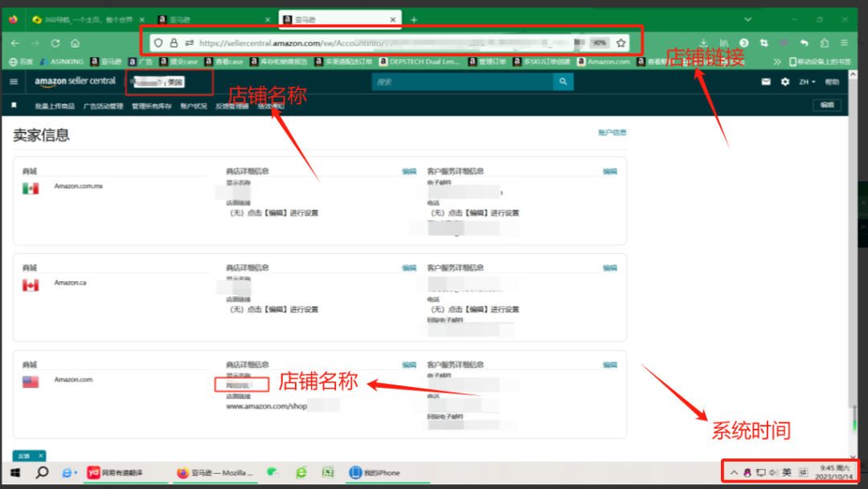The width and height of the screenshot is (868, 489).
Task: Open the 移动设备上的书签 folder
Action: pyautogui.click(x=821, y=62)
